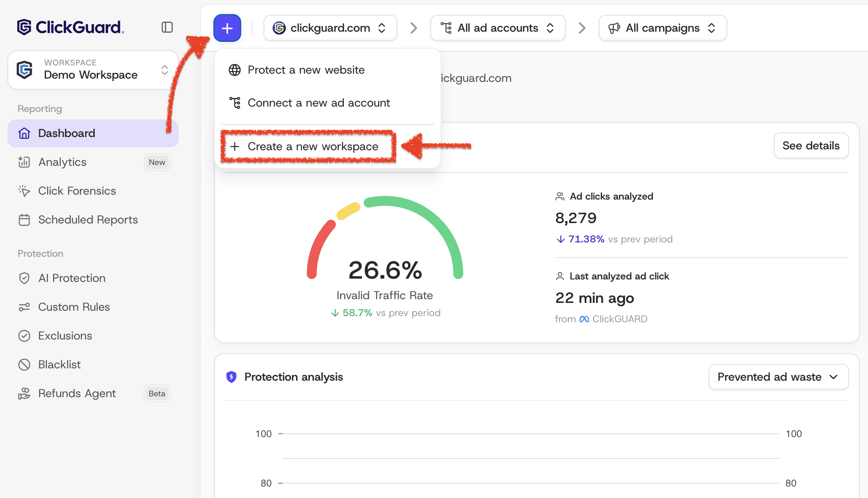
Task: Click the from ClickGUARD source label
Action: tap(601, 319)
